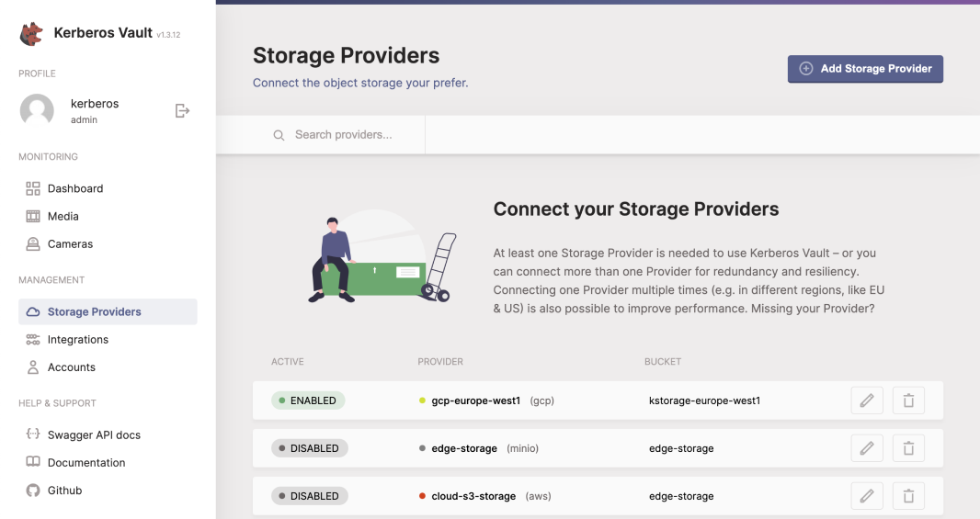Toggle DISABLED badge on cloud-s3-storage row
Screen dimensions: 980x519
click(309, 496)
